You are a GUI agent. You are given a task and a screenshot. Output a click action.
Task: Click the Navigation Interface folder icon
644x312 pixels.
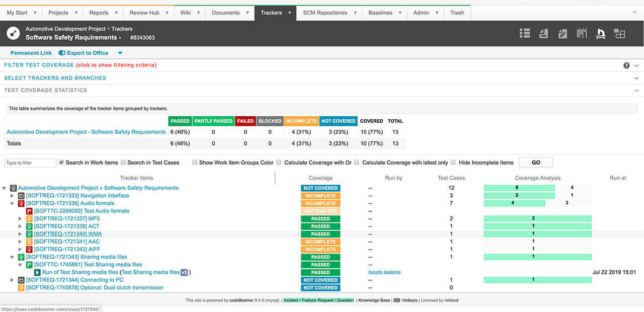(22, 196)
